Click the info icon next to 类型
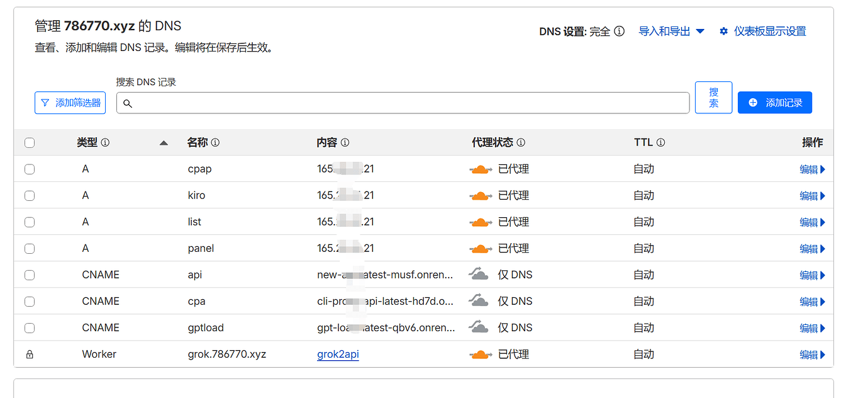The height and width of the screenshot is (398, 868). coord(105,143)
